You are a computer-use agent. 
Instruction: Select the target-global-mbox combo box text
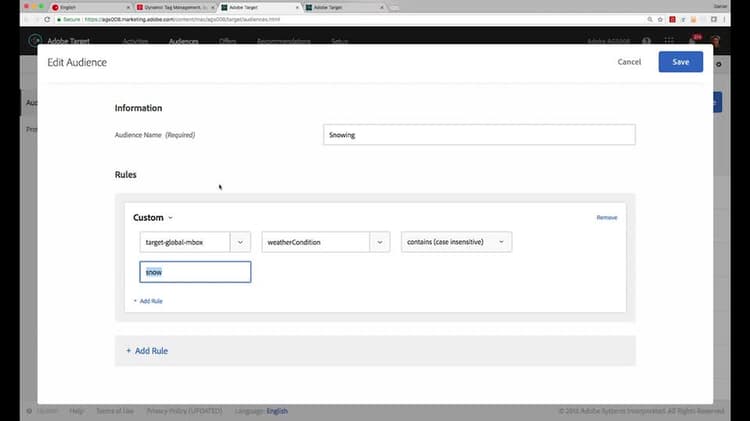[185, 242]
